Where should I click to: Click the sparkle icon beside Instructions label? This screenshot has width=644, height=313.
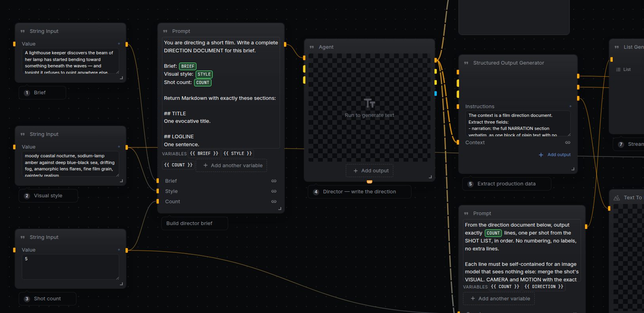click(x=570, y=106)
